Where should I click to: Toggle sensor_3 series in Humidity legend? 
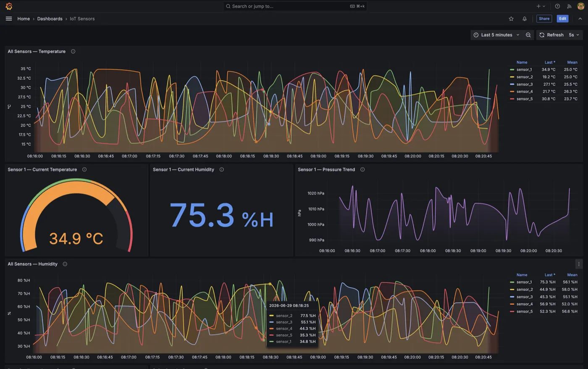coord(525,297)
